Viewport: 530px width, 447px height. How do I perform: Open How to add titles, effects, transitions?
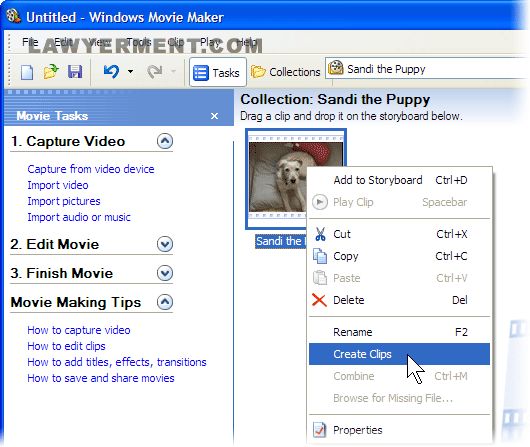(117, 362)
